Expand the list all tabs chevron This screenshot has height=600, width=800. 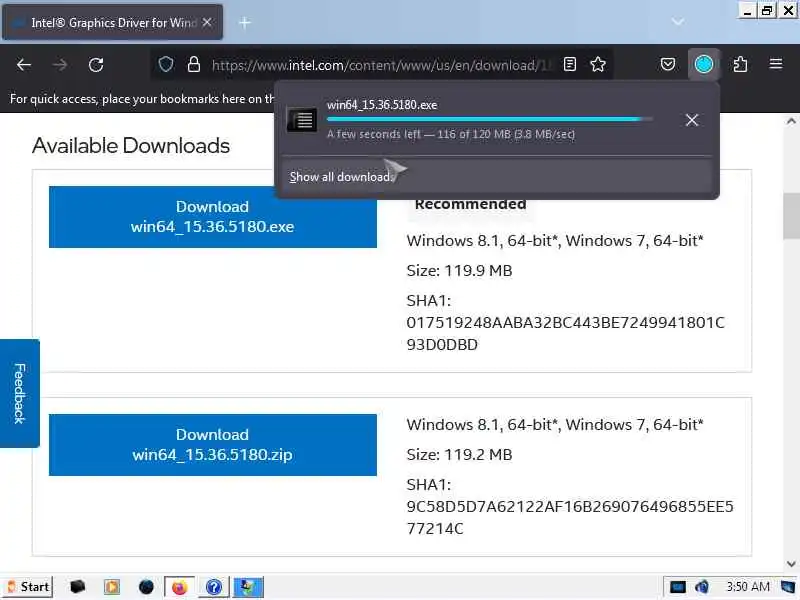click(678, 22)
